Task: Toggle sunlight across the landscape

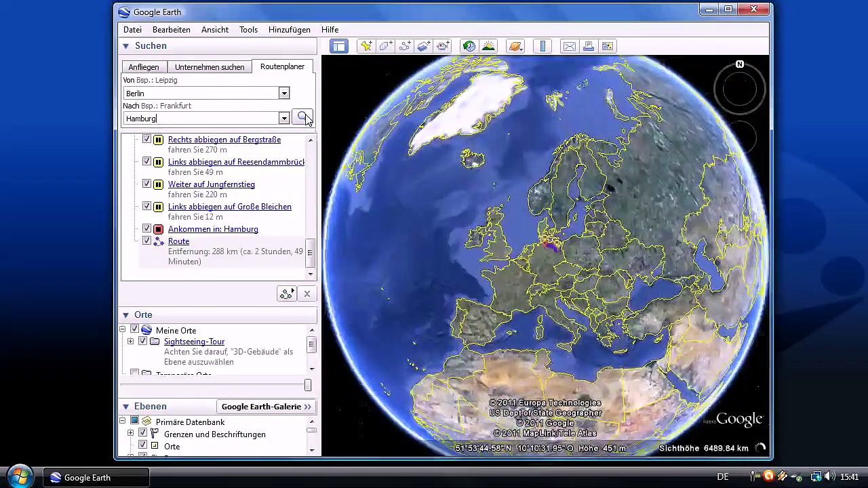Action: click(x=488, y=46)
